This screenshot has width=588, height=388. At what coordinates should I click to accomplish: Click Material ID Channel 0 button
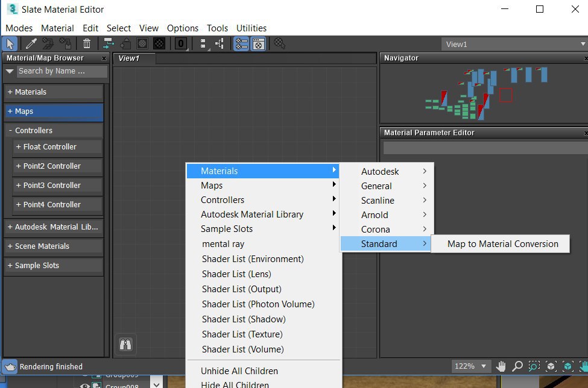coord(181,44)
